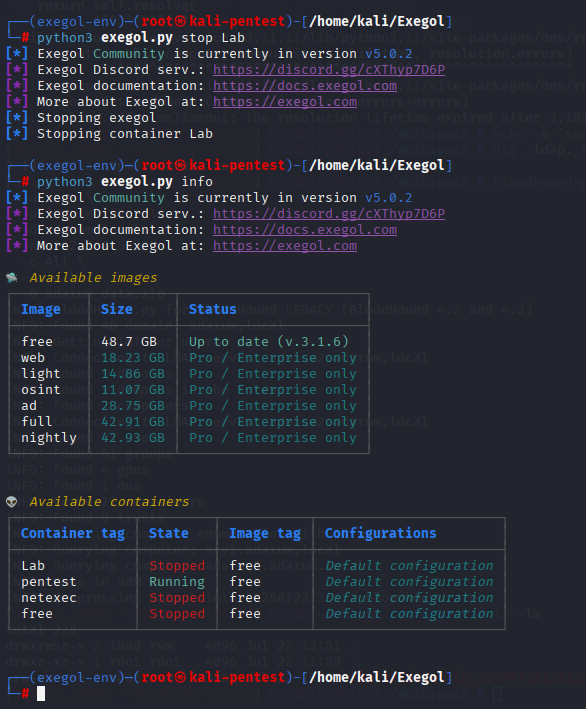Click the white cursor block at the empty prompt
This screenshot has height=709, width=586.
click(x=41, y=693)
